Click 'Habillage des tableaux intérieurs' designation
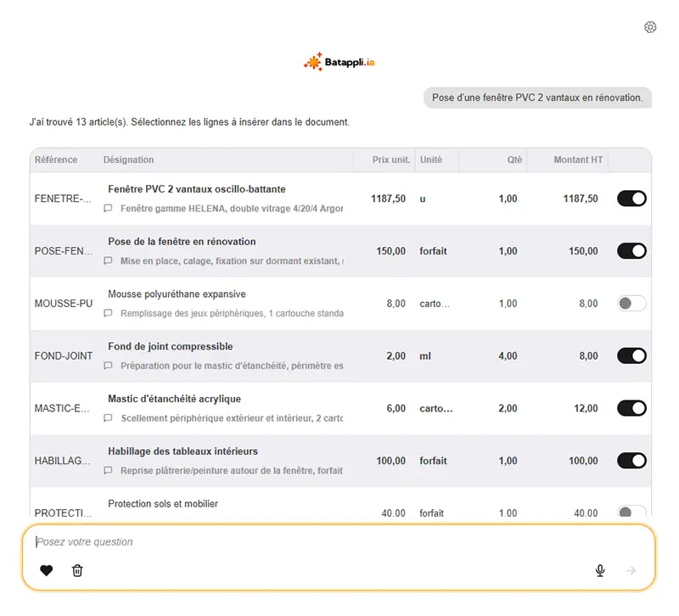The width and height of the screenshot is (679, 616). click(x=182, y=451)
